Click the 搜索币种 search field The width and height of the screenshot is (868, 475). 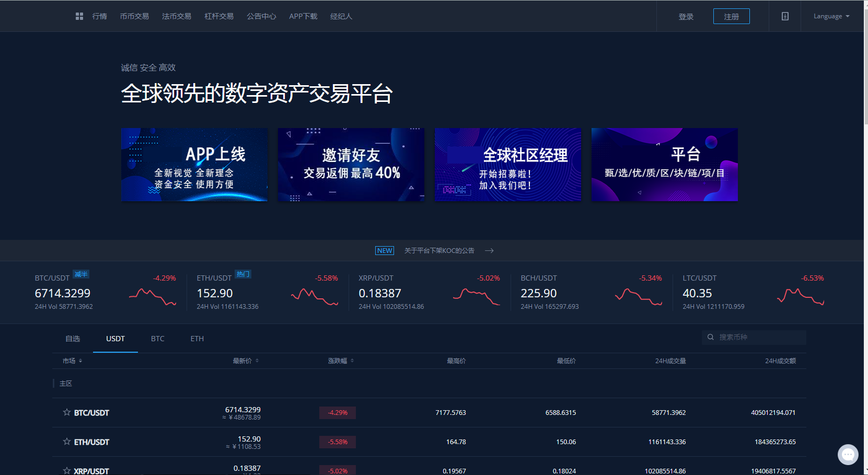758,337
